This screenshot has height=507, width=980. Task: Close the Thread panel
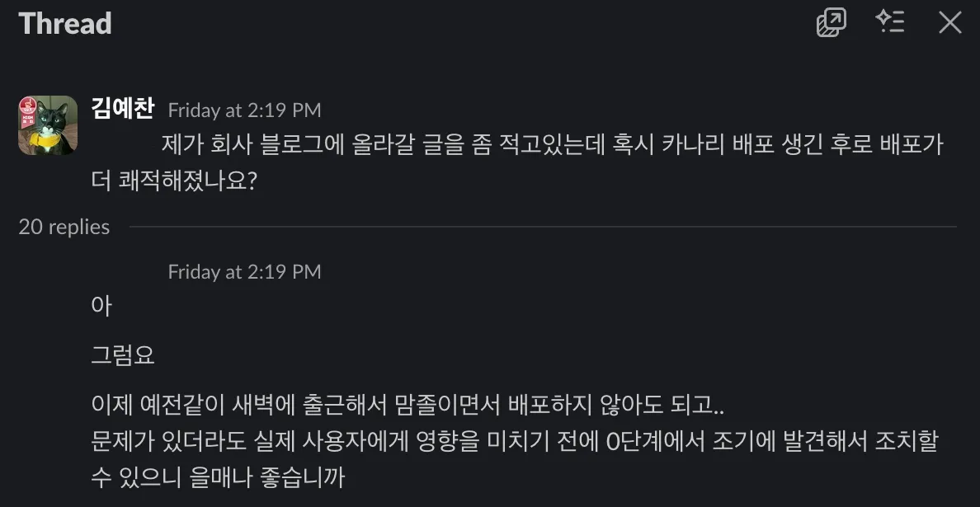click(x=950, y=22)
